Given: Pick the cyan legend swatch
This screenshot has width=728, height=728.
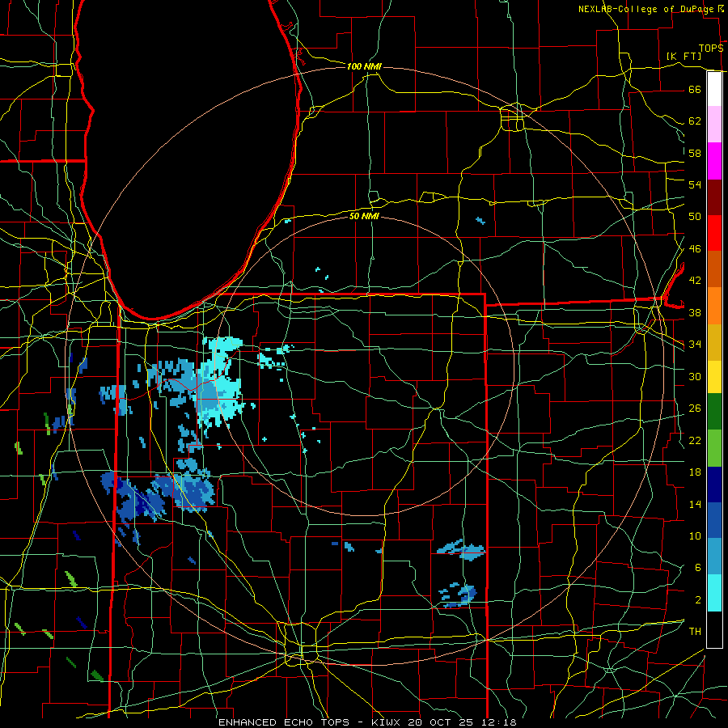Looking at the screenshot, I should [714, 593].
